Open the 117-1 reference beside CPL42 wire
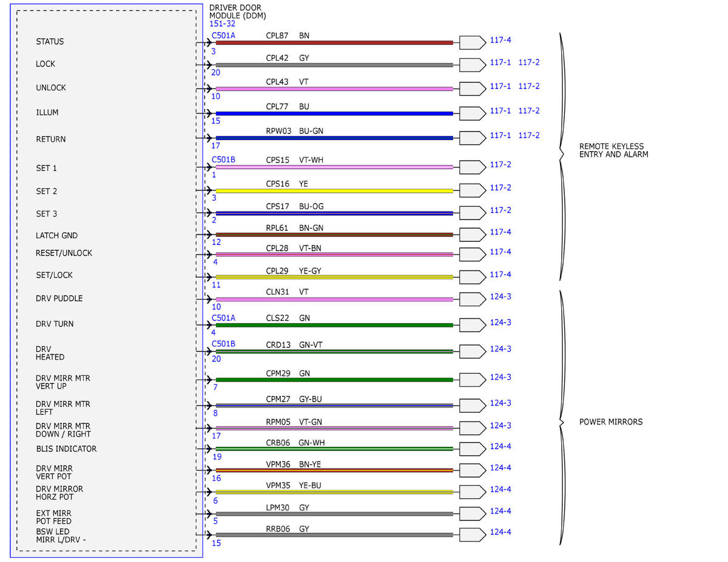The width and height of the screenshot is (728, 562). tap(500, 62)
